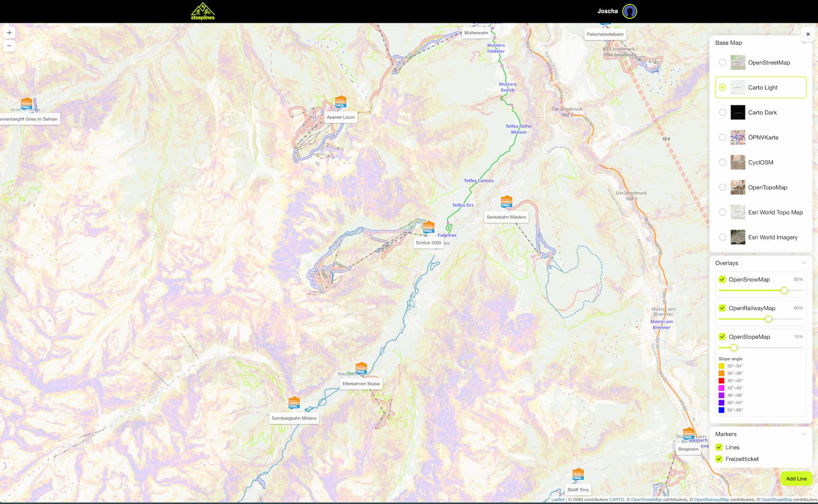This screenshot has width=818, height=504.
Task: Collapse the Overlays section
Action: coord(804,263)
